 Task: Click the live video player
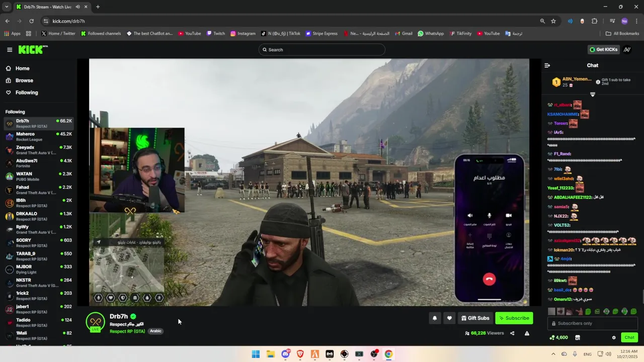(309, 182)
